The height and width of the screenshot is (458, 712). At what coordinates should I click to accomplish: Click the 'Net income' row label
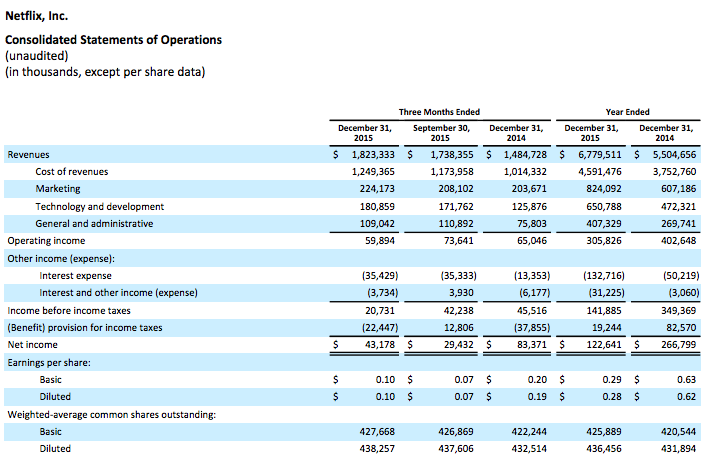click(32, 345)
